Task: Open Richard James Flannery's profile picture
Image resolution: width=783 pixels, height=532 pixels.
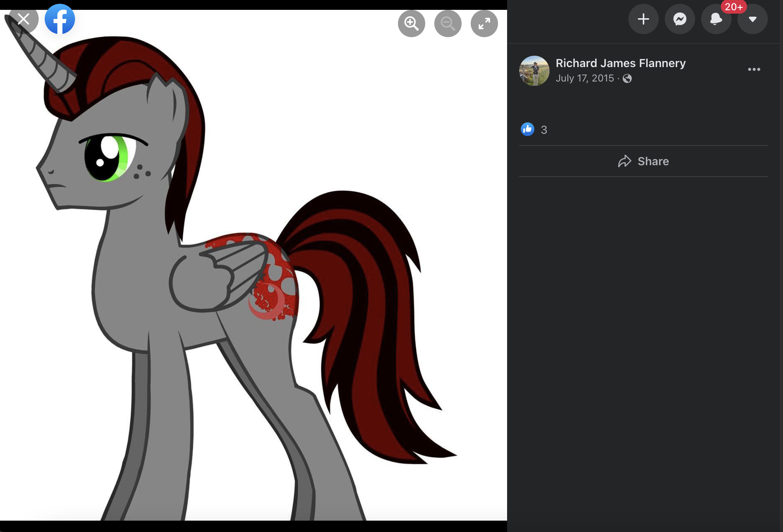Action: (534, 71)
